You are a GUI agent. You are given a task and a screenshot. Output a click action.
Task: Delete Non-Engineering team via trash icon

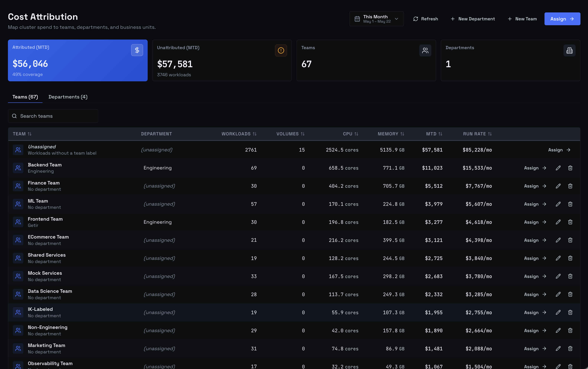[x=570, y=330]
